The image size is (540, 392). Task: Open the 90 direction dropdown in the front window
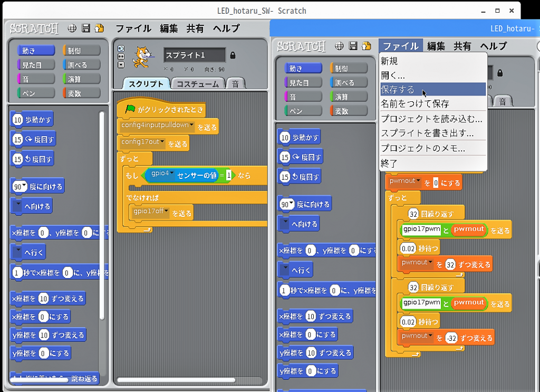(x=292, y=203)
